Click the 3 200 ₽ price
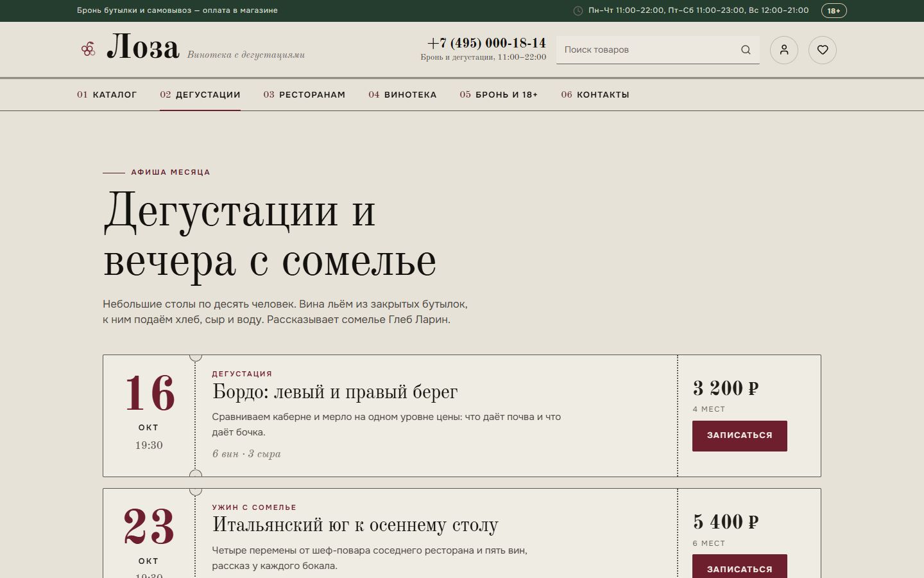The image size is (924, 578). point(726,389)
